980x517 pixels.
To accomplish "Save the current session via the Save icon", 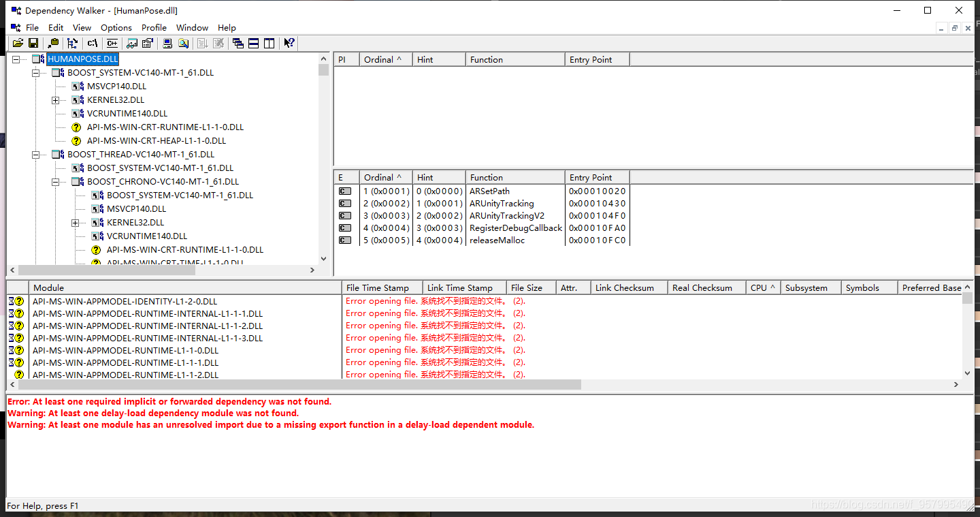I will click(x=34, y=43).
